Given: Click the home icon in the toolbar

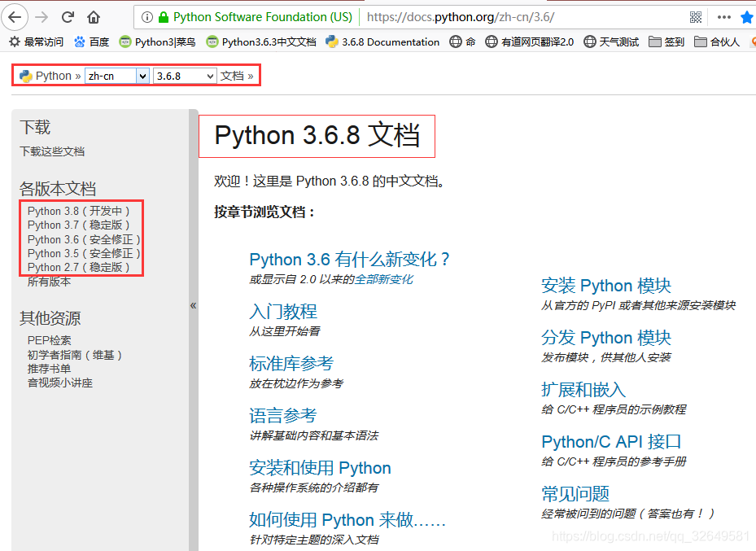Looking at the screenshot, I should [93, 16].
